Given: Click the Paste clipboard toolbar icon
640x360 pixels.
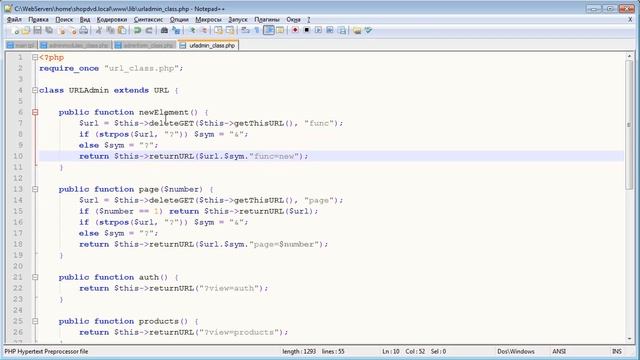Looking at the screenshot, I should (x=122, y=30).
